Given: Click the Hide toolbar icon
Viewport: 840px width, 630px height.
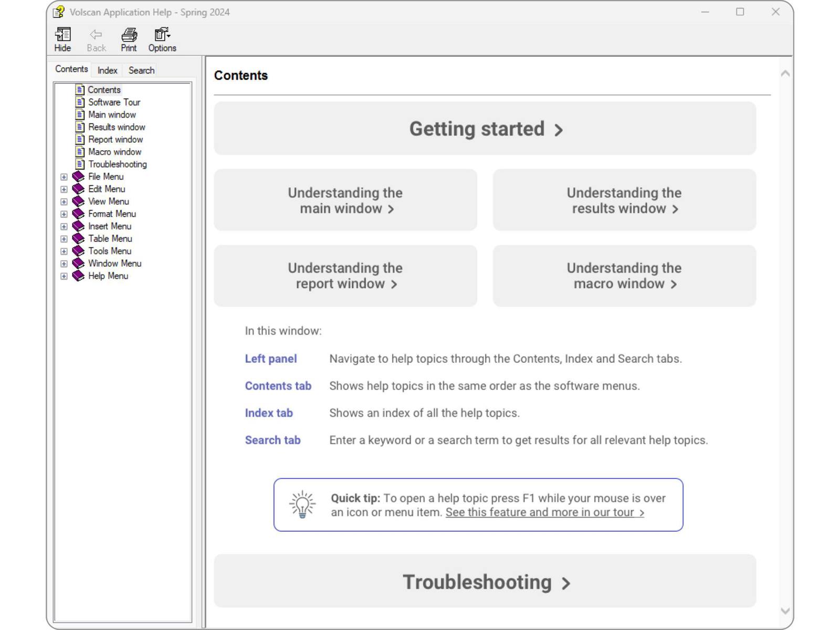Looking at the screenshot, I should pyautogui.click(x=62, y=40).
